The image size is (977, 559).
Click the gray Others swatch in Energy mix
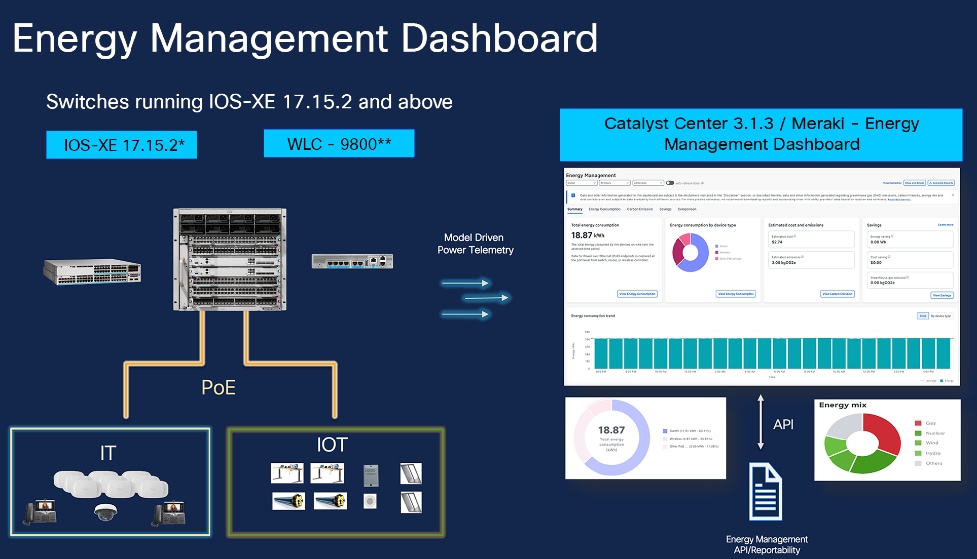918,463
